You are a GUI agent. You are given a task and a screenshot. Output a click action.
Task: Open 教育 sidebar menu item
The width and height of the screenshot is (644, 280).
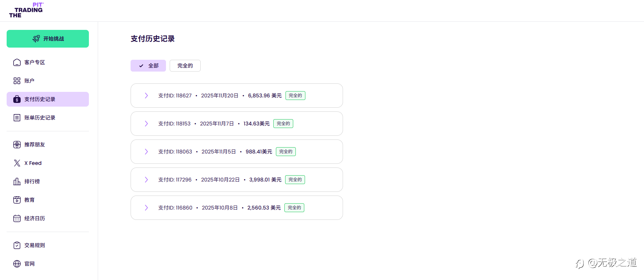[x=30, y=200]
